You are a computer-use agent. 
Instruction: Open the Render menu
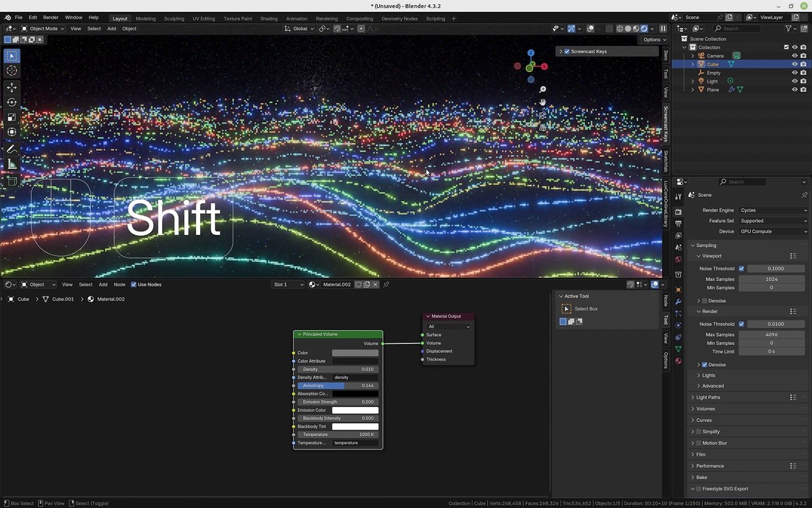point(51,17)
